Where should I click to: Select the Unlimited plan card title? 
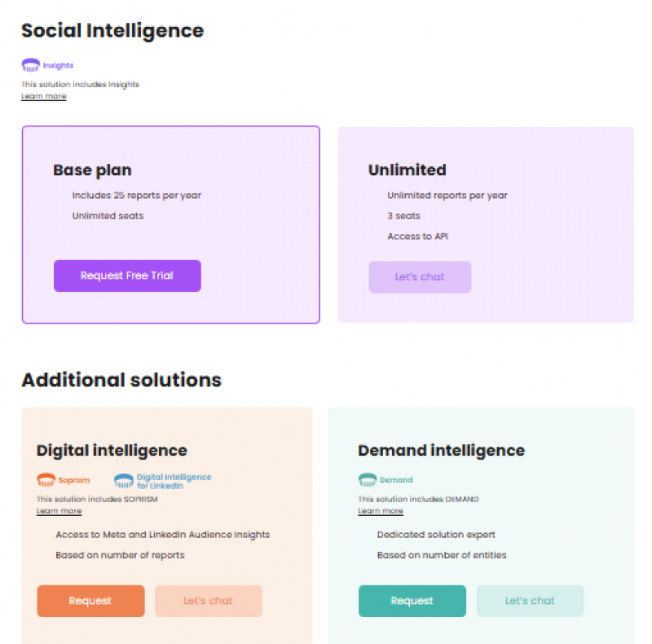(x=407, y=170)
